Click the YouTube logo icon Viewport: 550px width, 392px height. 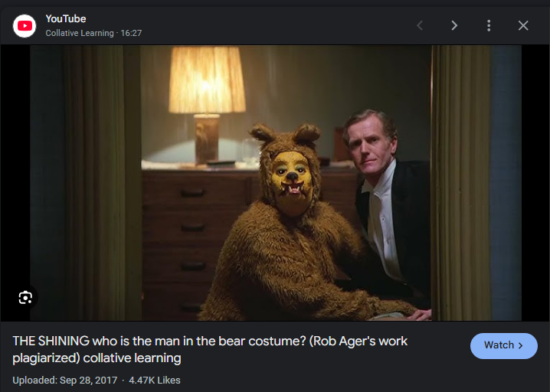tap(25, 26)
